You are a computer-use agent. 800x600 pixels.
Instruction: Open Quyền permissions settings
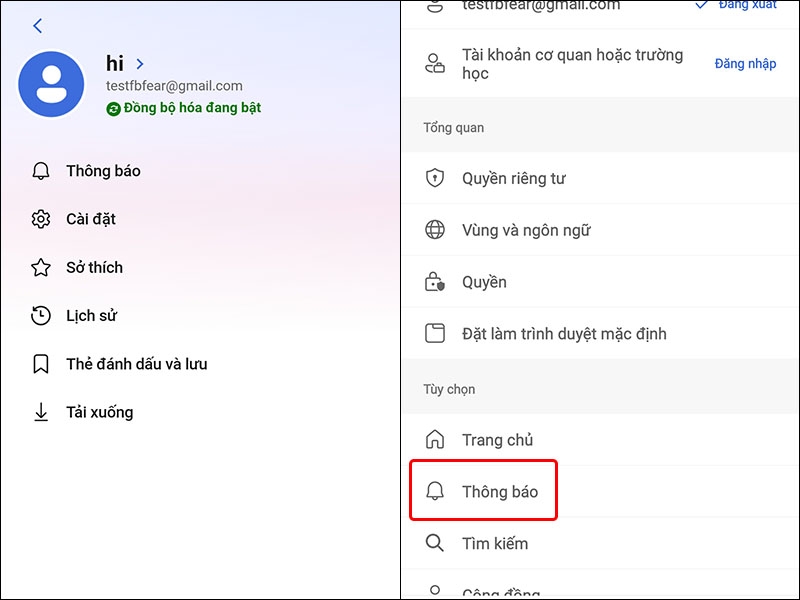click(484, 282)
